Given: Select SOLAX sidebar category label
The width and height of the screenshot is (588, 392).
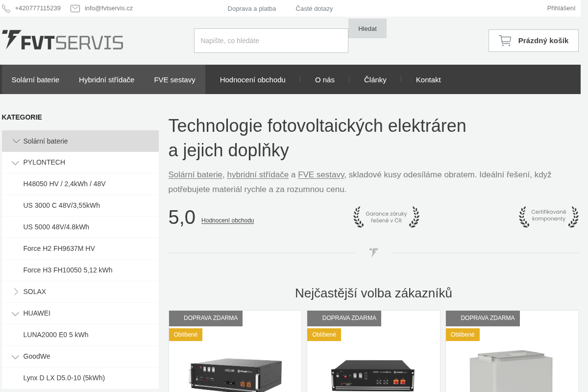Looking at the screenshot, I should 34,292.
